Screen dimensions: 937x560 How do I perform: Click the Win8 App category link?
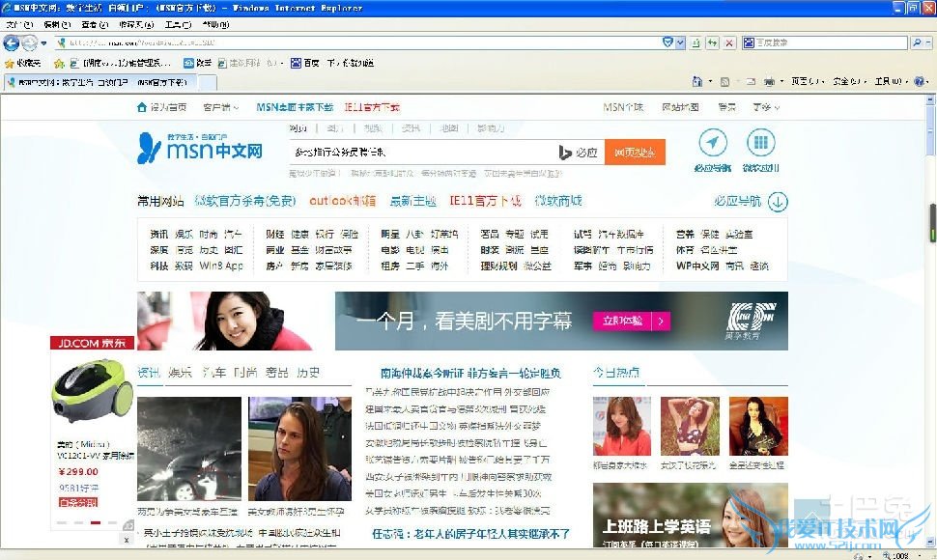coord(221,266)
